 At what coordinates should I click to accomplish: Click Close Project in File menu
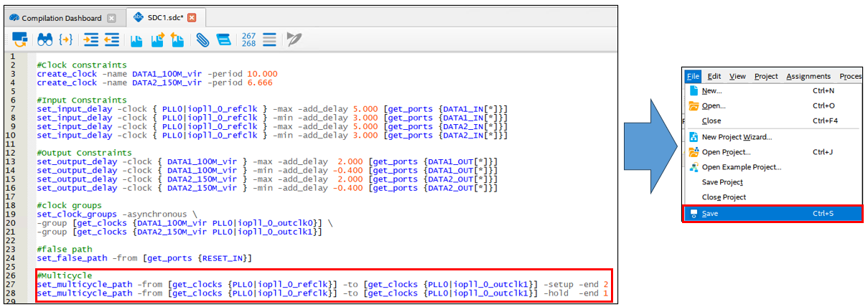(724, 197)
